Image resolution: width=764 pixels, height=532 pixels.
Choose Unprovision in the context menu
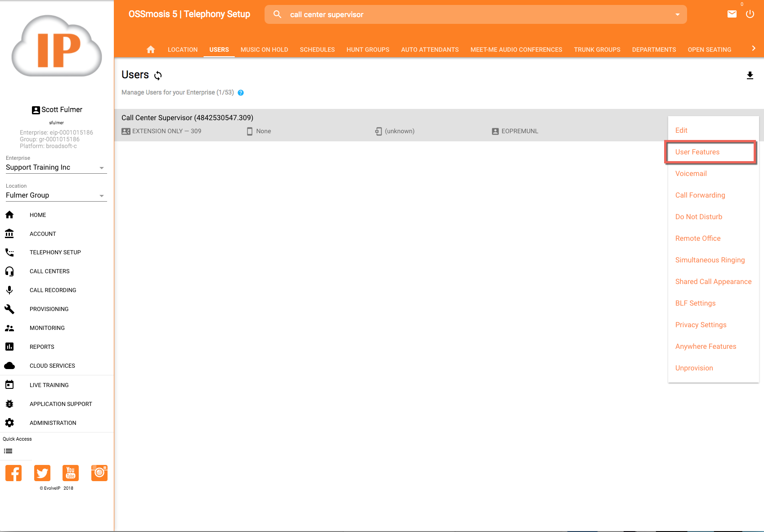694,368
